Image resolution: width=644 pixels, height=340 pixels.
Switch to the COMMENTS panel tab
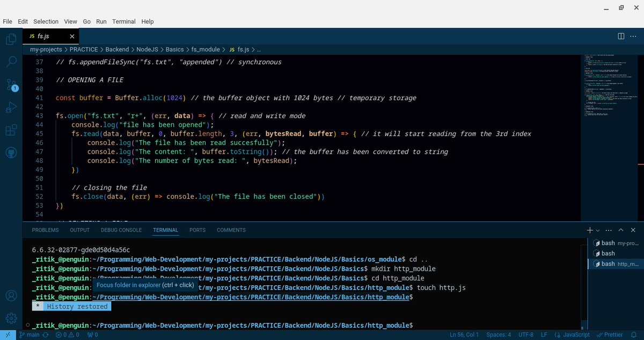click(231, 230)
